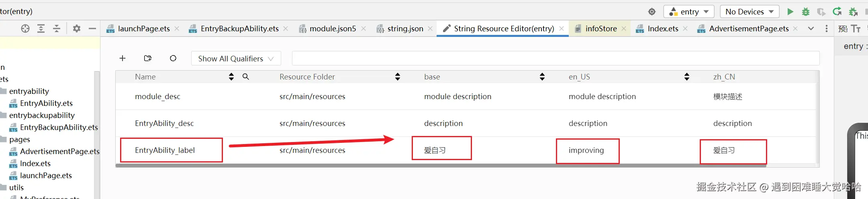Switch to the string.json tab
Image resolution: width=868 pixels, height=199 pixels.
405,28
